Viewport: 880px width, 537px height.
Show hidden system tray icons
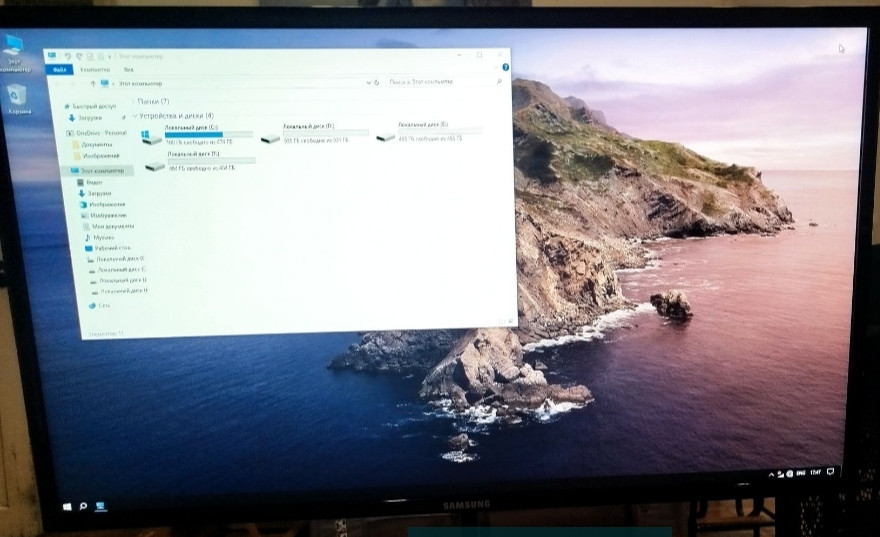point(771,473)
